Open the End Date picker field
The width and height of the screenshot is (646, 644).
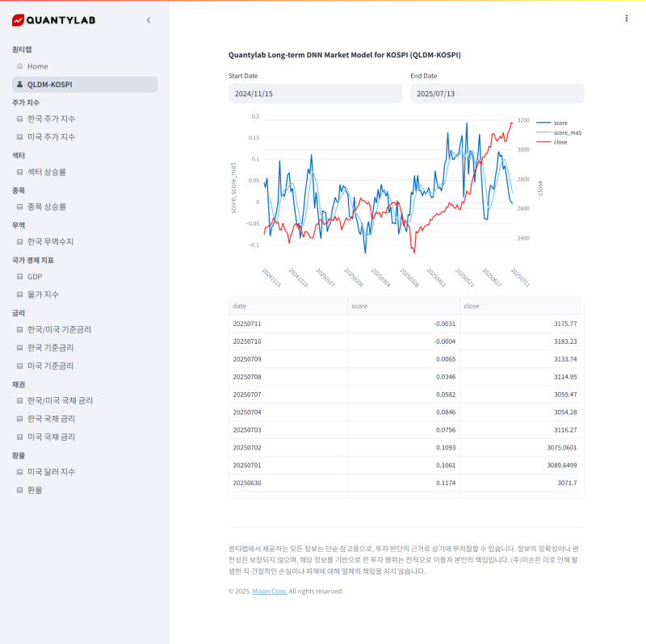point(497,94)
